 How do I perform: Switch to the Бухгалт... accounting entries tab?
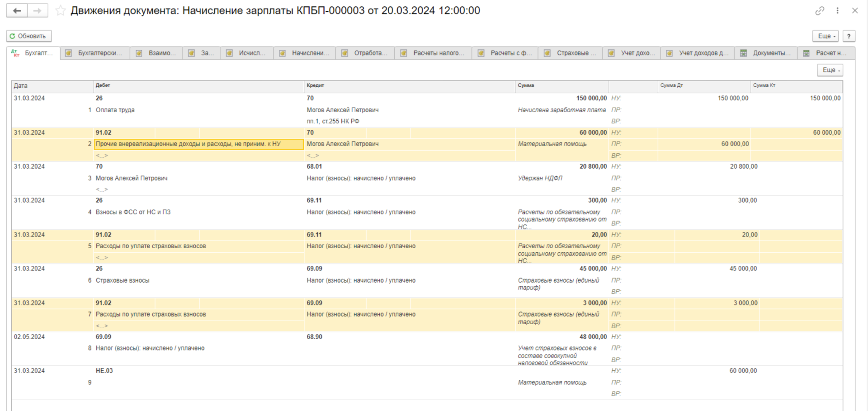33,53
